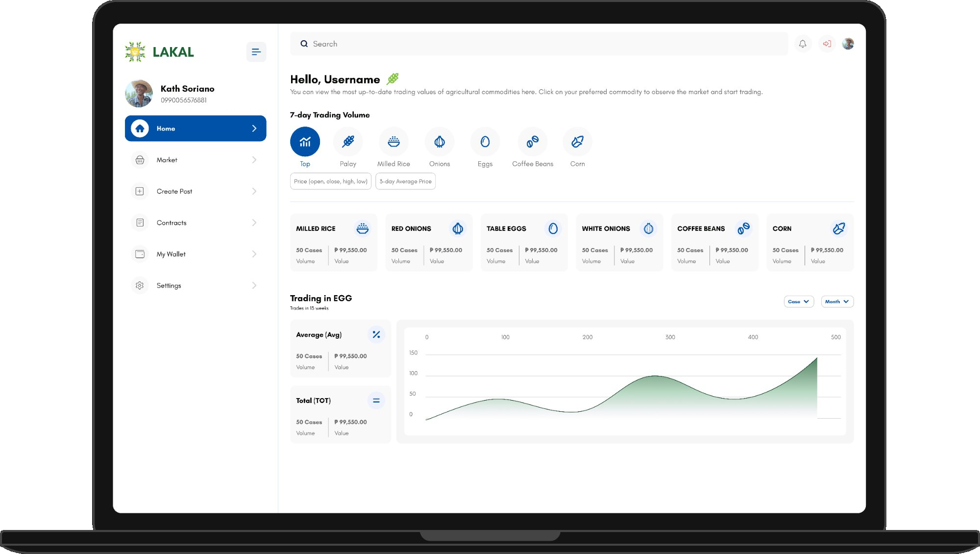Toggle the Average (Avg) percentage indicator

pos(376,334)
